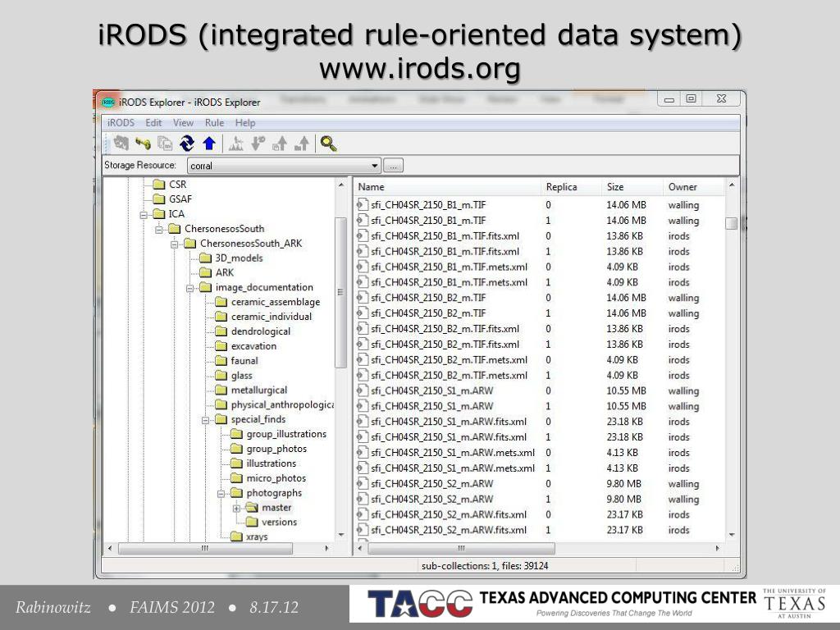Expand the master folder node
The height and width of the screenshot is (630, 840).
pyautogui.click(x=236, y=509)
